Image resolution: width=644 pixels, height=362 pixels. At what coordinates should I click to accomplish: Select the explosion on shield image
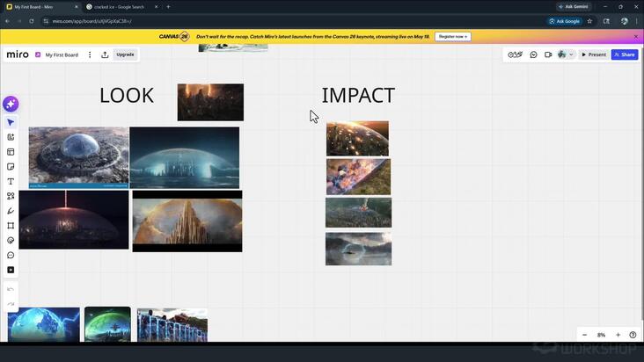[359, 177]
